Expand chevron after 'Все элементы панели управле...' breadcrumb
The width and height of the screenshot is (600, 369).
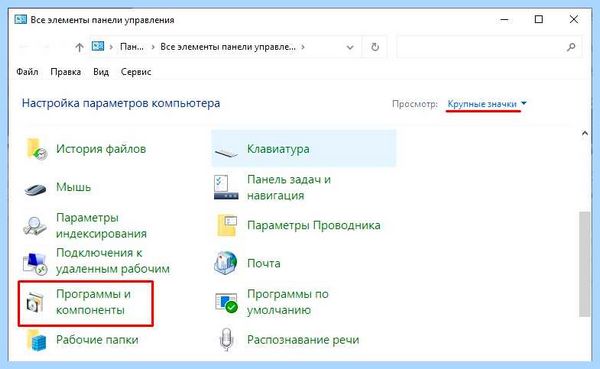click(x=303, y=47)
